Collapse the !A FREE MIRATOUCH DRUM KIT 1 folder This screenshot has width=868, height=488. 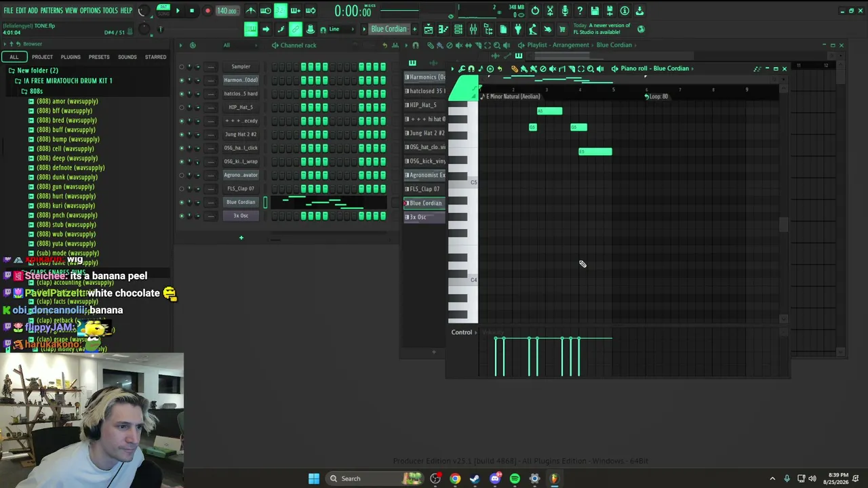point(18,81)
